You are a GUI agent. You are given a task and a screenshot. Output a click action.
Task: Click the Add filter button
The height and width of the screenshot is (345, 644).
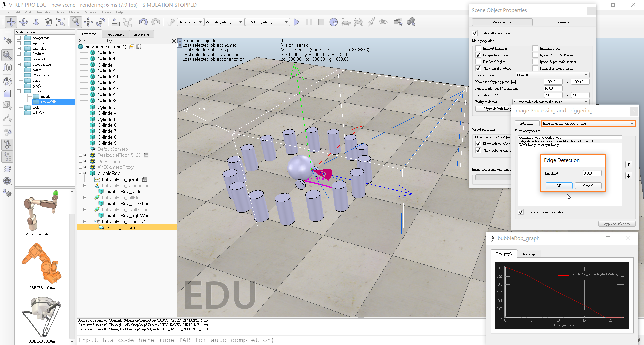(527, 123)
